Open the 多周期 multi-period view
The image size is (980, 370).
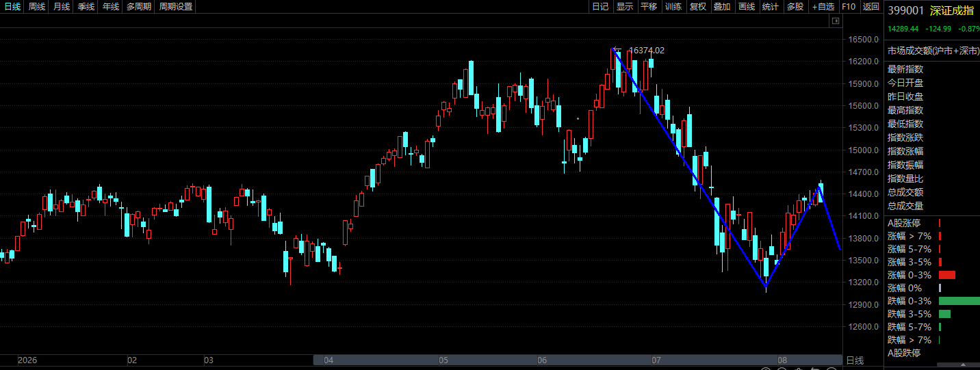(x=139, y=7)
